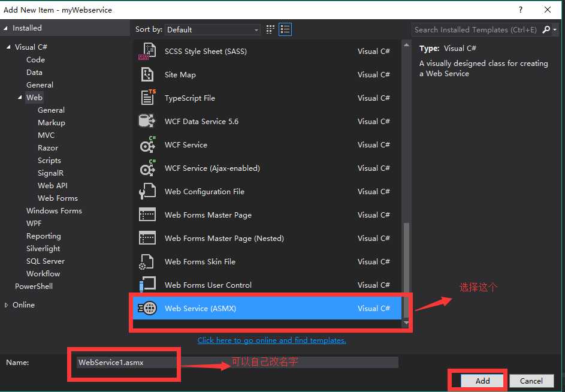Click the Web Forms Master Page (Nested) icon

pyautogui.click(x=147, y=238)
